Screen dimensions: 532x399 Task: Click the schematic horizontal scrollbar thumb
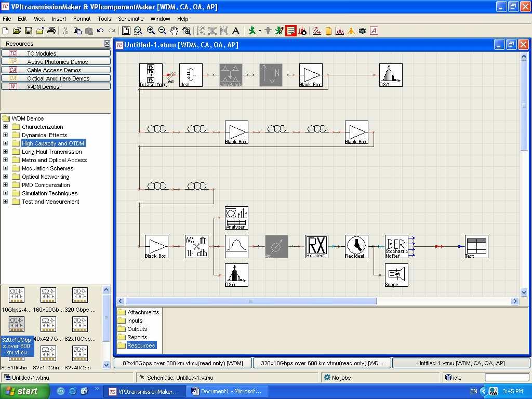tap(251, 301)
